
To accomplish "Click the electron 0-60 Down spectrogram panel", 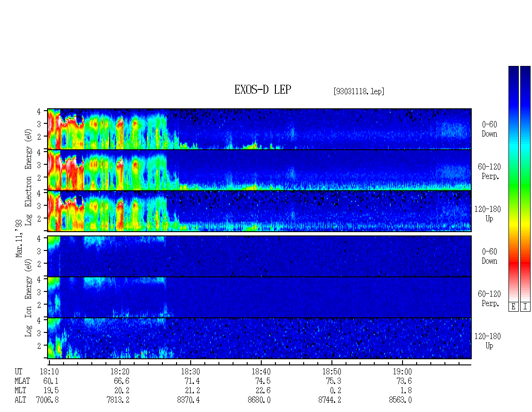I will pos(259,129).
